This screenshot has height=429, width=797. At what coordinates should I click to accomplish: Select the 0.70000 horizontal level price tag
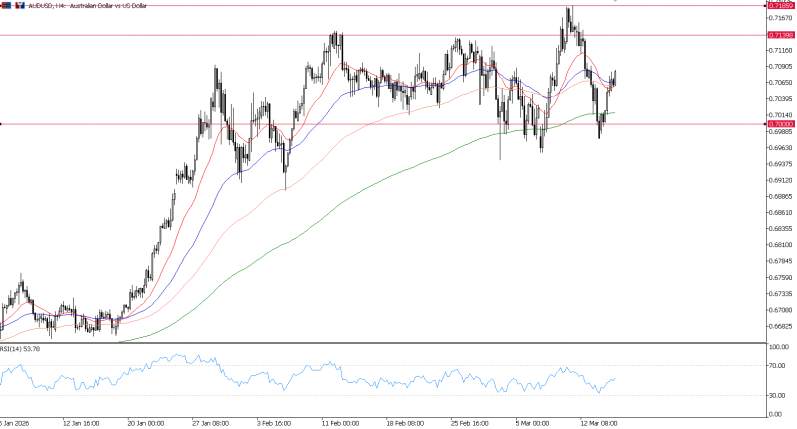pos(781,124)
